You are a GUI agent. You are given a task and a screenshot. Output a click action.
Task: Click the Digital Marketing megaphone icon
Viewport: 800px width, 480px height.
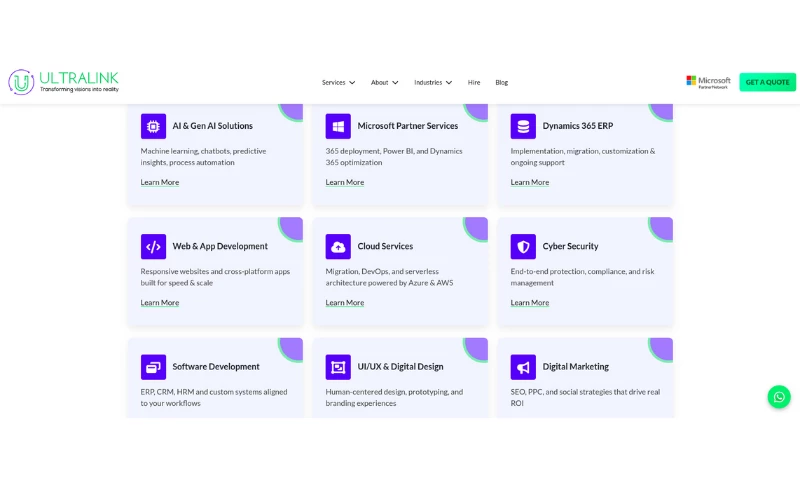[x=523, y=367]
